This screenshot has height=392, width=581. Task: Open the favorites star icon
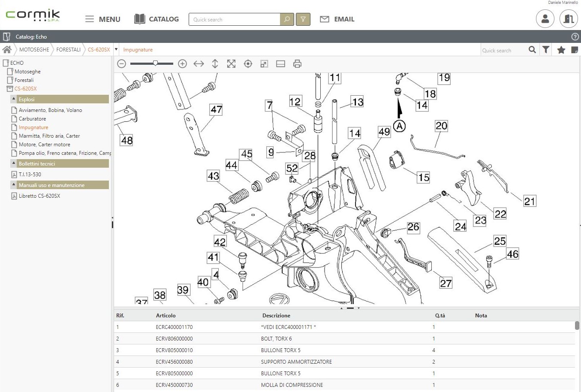pos(561,50)
